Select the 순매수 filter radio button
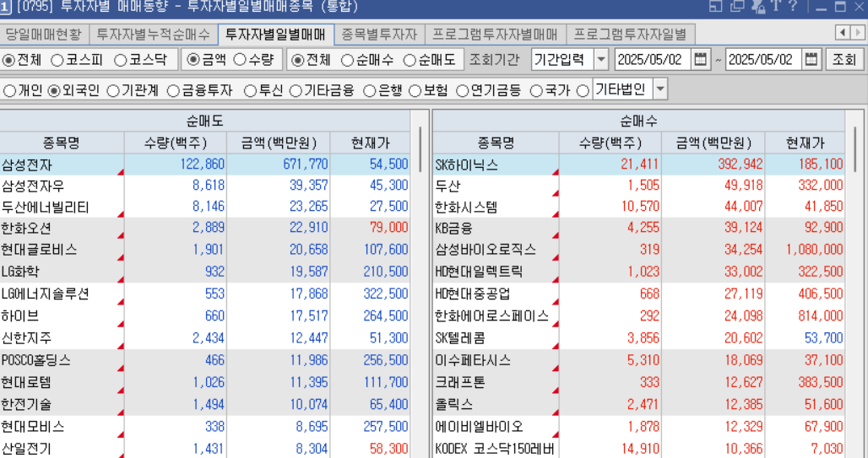 [347, 60]
